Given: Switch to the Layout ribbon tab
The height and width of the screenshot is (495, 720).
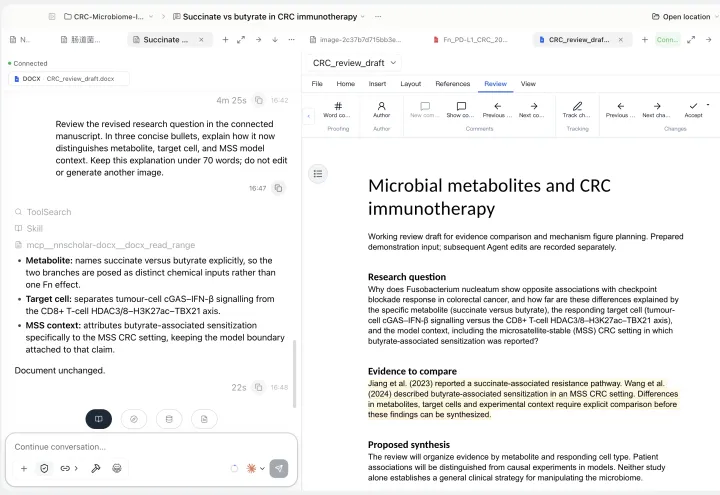Looking at the screenshot, I should [411, 84].
